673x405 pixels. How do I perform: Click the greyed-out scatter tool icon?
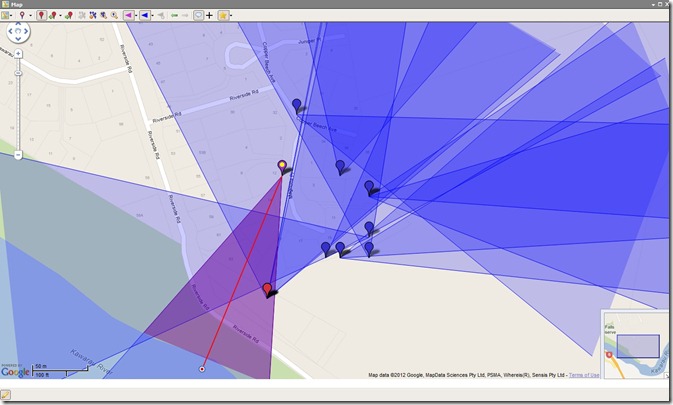[x=82, y=15]
